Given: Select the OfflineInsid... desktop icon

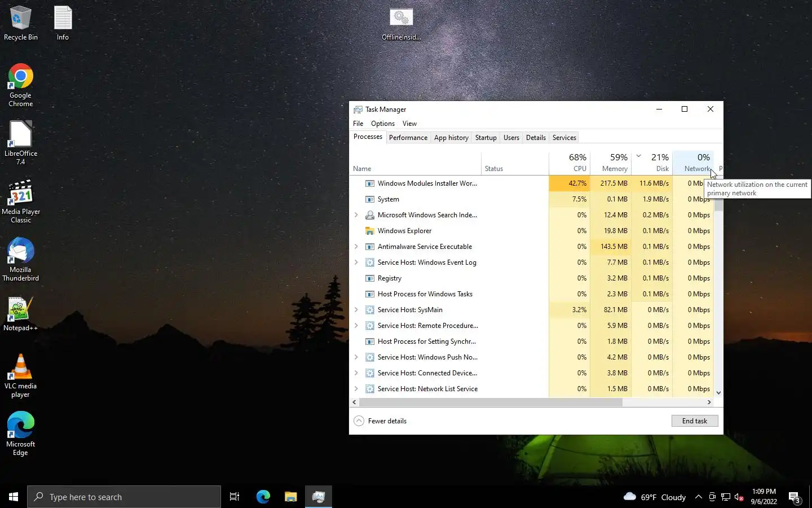Looking at the screenshot, I should (401, 24).
